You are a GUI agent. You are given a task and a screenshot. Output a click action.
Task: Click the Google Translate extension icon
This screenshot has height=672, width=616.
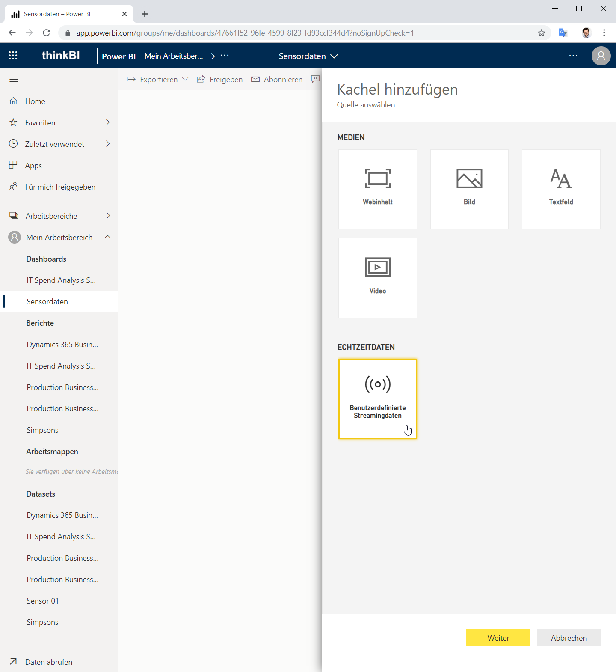pyautogui.click(x=563, y=33)
